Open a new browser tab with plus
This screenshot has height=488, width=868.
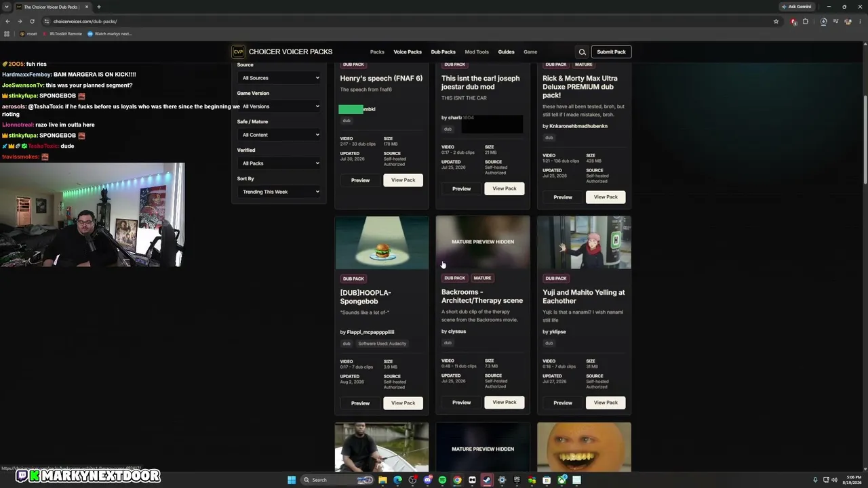tap(98, 7)
